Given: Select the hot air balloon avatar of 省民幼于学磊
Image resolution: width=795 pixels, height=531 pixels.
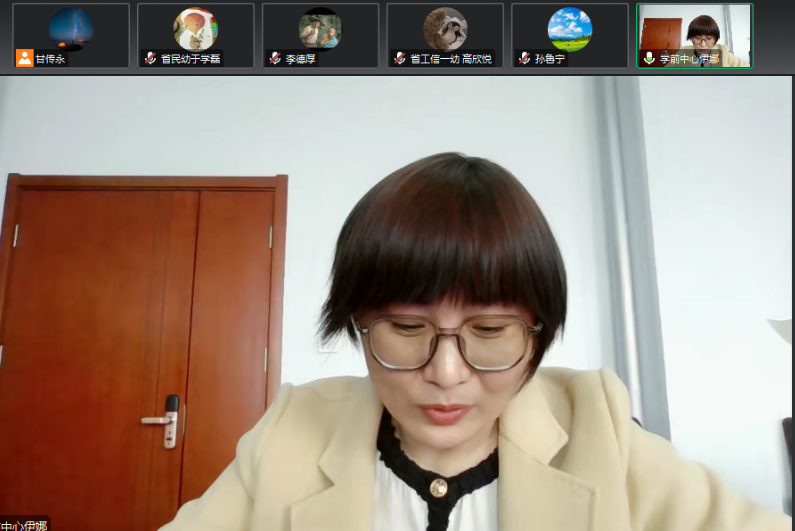Looking at the screenshot, I should click(x=196, y=29).
